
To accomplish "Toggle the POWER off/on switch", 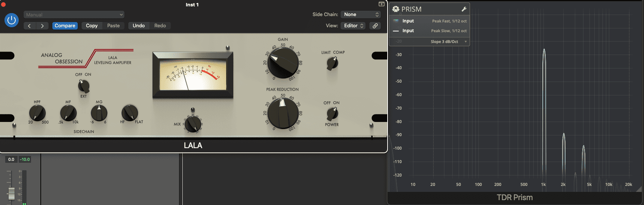I will click(332, 113).
